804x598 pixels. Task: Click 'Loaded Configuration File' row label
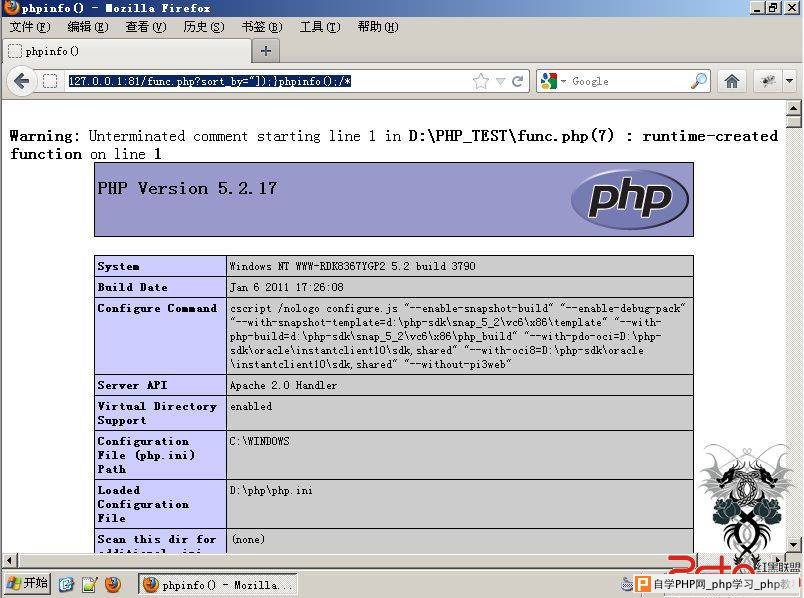tap(143, 504)
